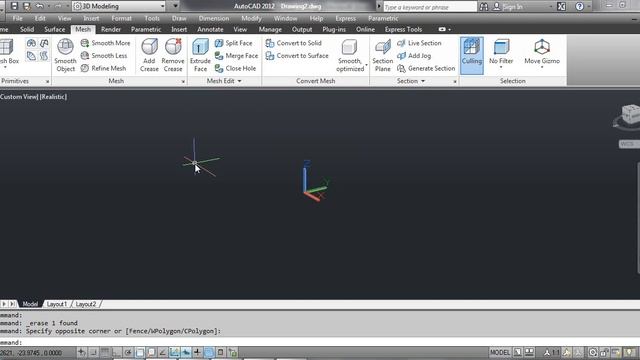
Task: Click the Smooth, optimized conversion icon
Action: click(x=349, y=47)
